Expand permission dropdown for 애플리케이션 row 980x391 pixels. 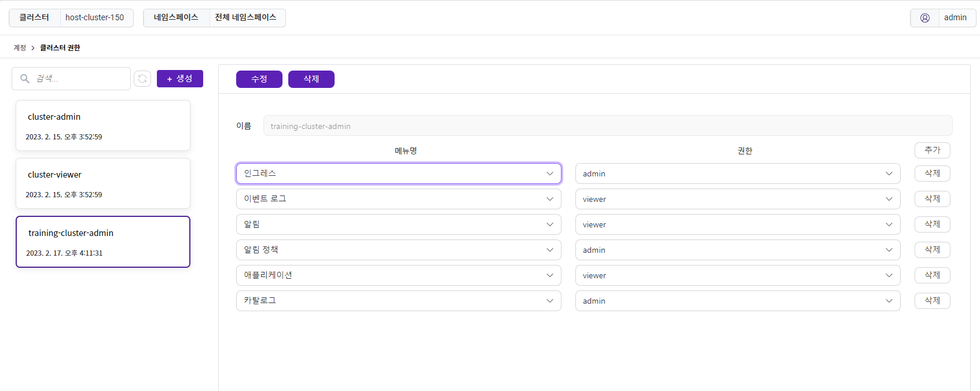coord(738,275)
